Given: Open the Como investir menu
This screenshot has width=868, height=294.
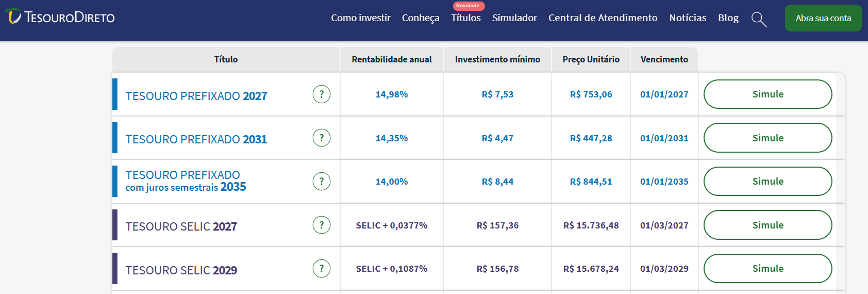Looking at the screenshot, I should (361, 18).
